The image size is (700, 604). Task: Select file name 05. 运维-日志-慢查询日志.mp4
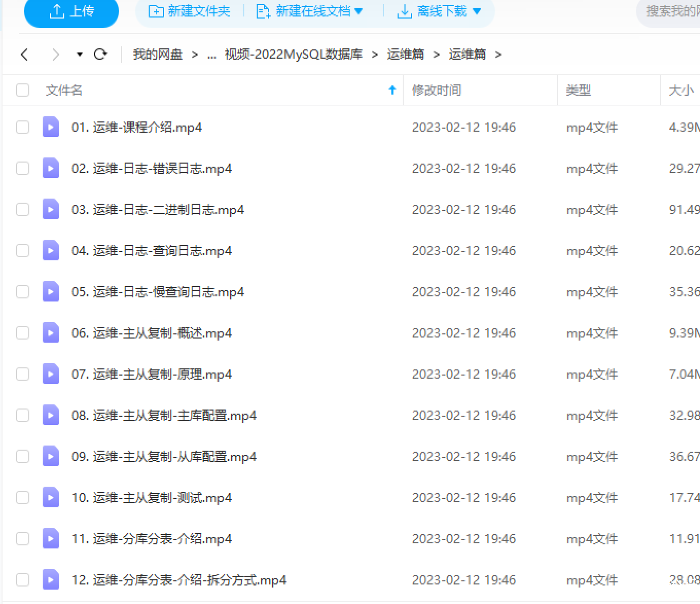158,292
